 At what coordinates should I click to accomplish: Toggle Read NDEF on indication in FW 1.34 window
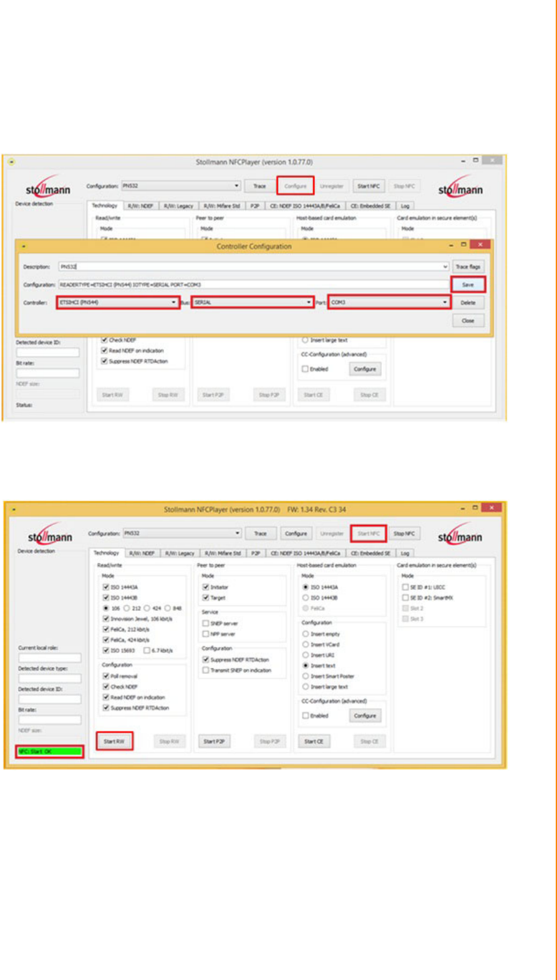(x=106, y=697)
